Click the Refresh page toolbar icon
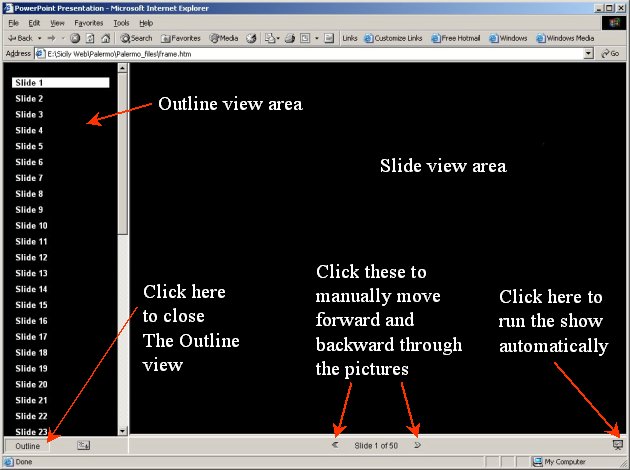This screenshot has height=470, width=630. [x=90, y=38]
